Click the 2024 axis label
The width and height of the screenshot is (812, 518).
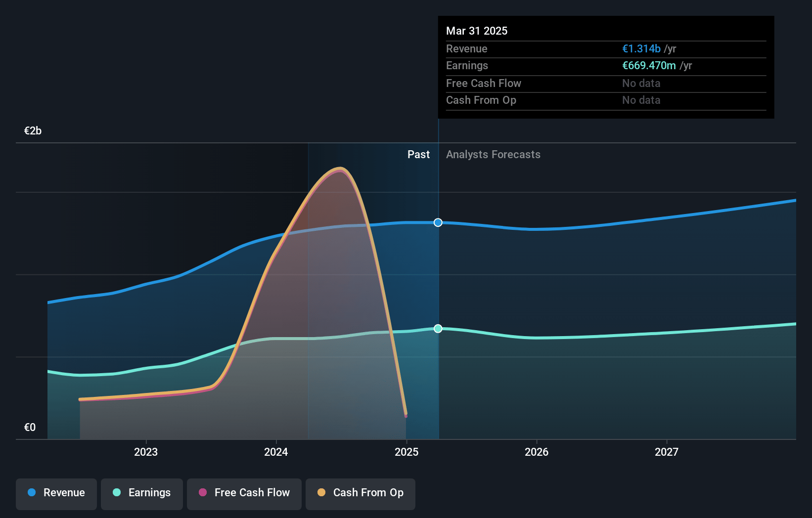276,452
